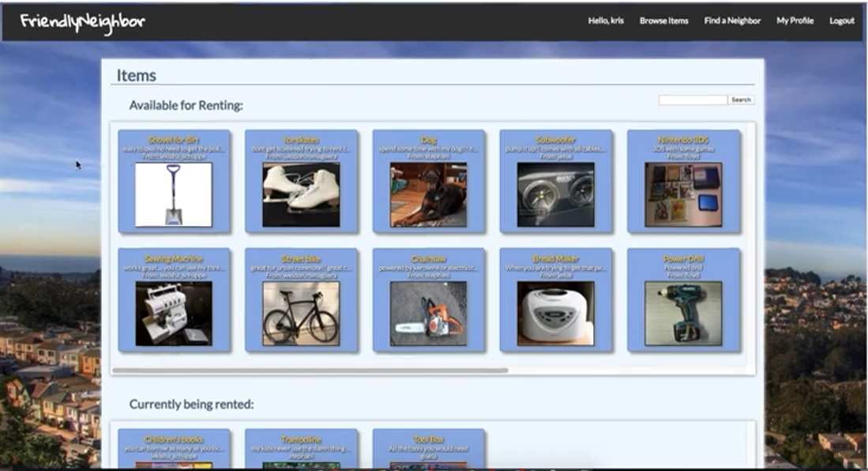Open the Nintendo 3DS photo thumbnail
This screenshot has width=868, height=471.
pos(683,194)
